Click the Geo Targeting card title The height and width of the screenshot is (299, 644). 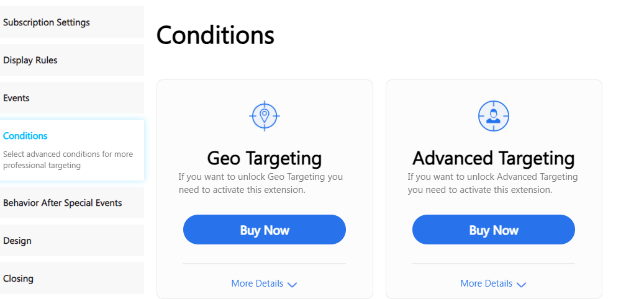tap(265, 158)
